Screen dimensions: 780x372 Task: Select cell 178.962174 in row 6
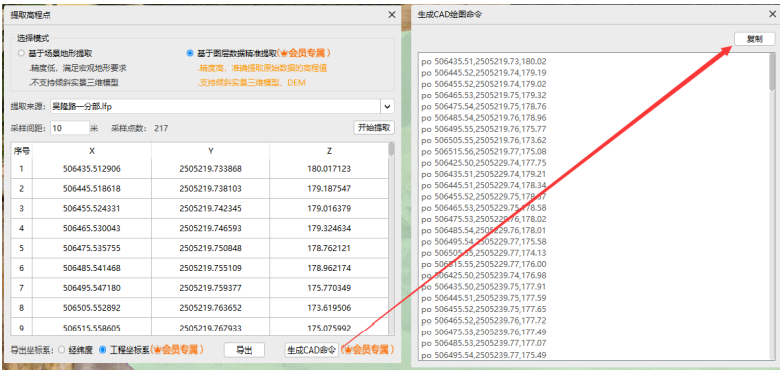coord(329,269)
